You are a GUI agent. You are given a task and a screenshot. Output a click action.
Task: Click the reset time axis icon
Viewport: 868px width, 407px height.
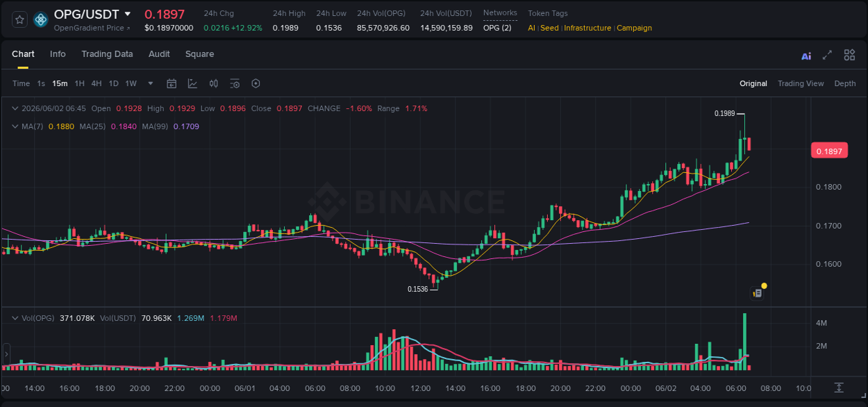839,388
